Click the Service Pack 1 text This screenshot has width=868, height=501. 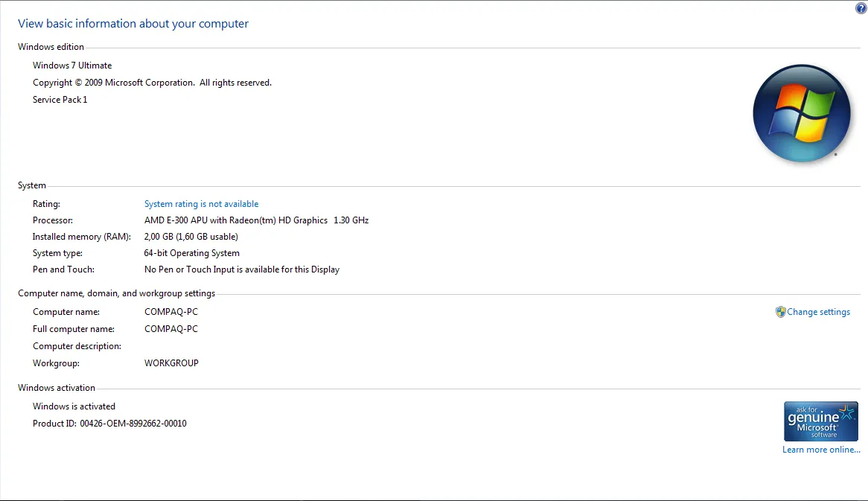tap(60, 100)
